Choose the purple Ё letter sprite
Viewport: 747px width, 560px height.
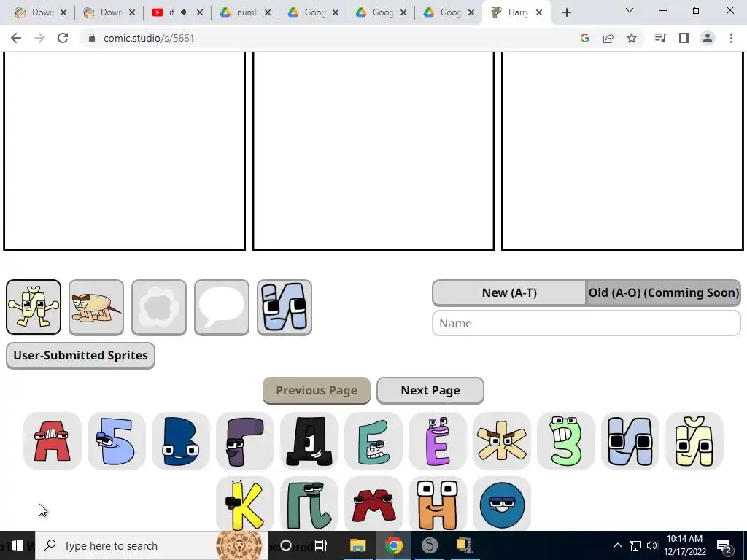(438, 441)
